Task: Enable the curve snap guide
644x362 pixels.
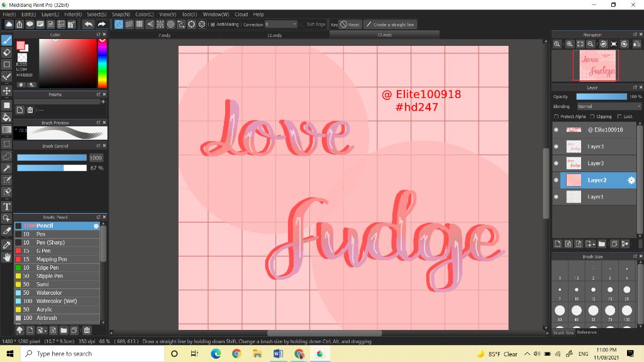Action: coord(180,25)
